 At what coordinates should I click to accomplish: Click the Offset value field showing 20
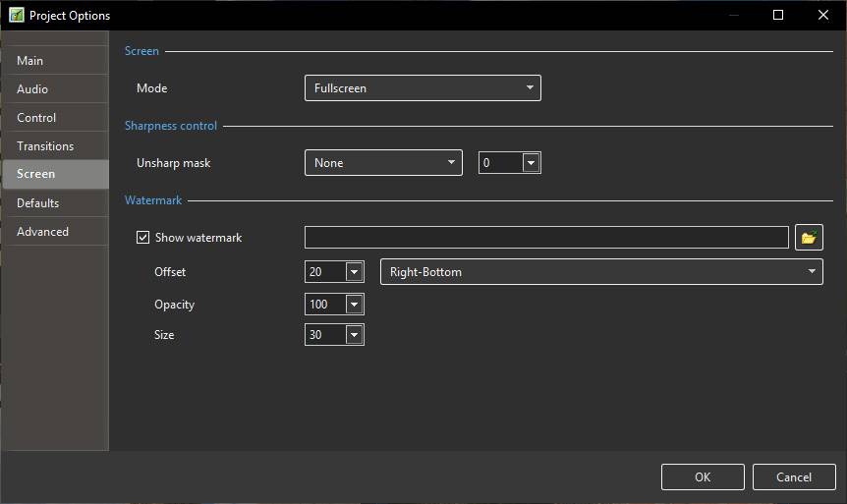pyautogui.click(x=325, y=272)
